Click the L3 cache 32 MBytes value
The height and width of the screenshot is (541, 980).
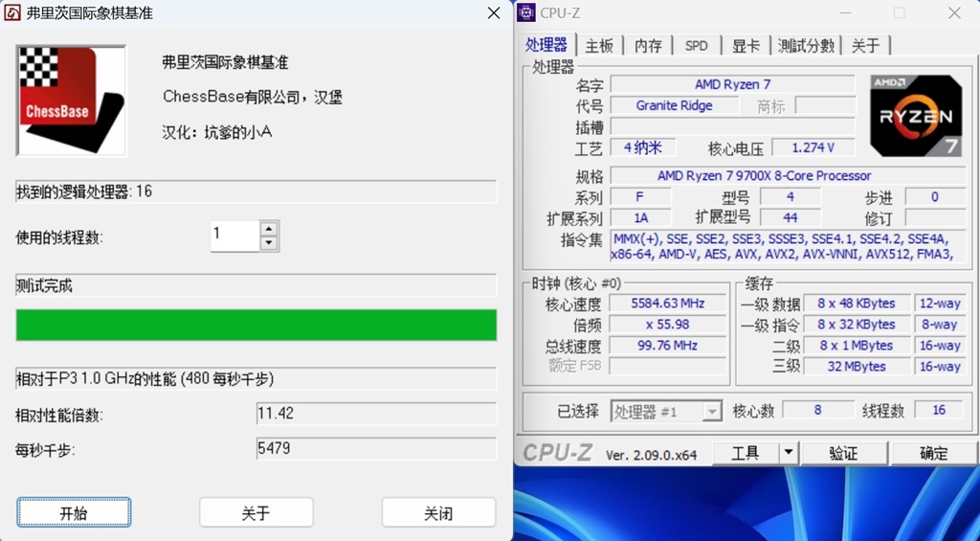tap(857, 366)
